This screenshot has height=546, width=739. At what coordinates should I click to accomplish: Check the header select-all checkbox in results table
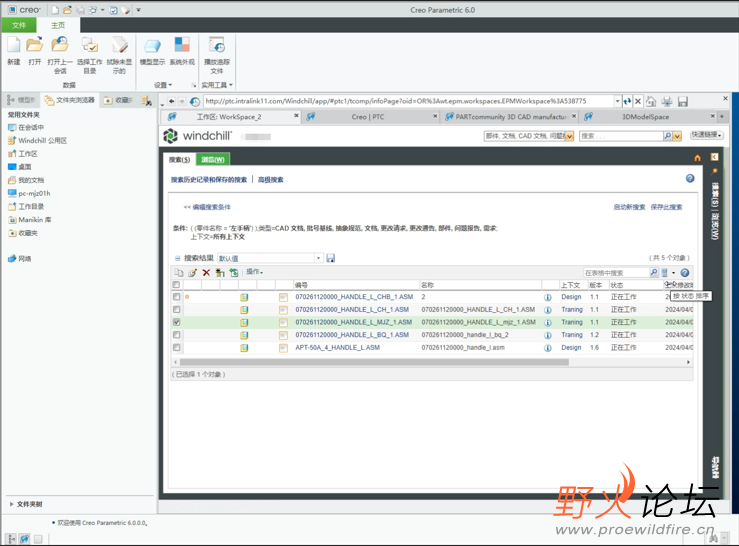176,284
